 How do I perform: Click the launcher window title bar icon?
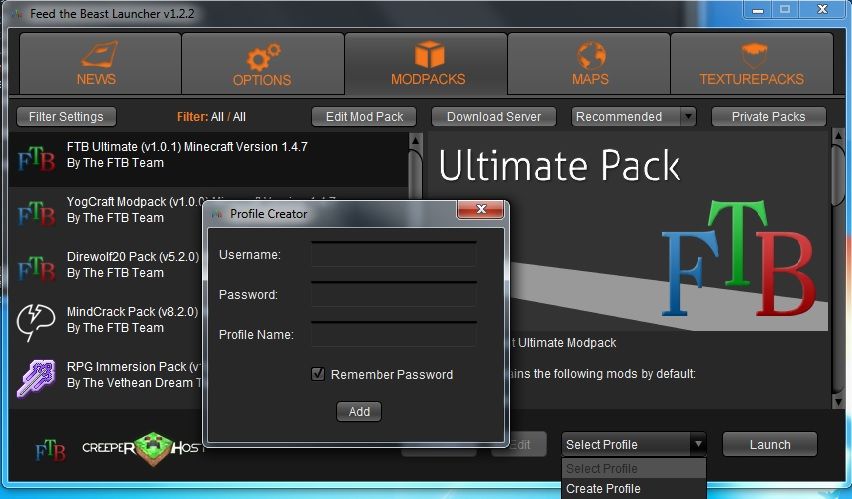20,14
